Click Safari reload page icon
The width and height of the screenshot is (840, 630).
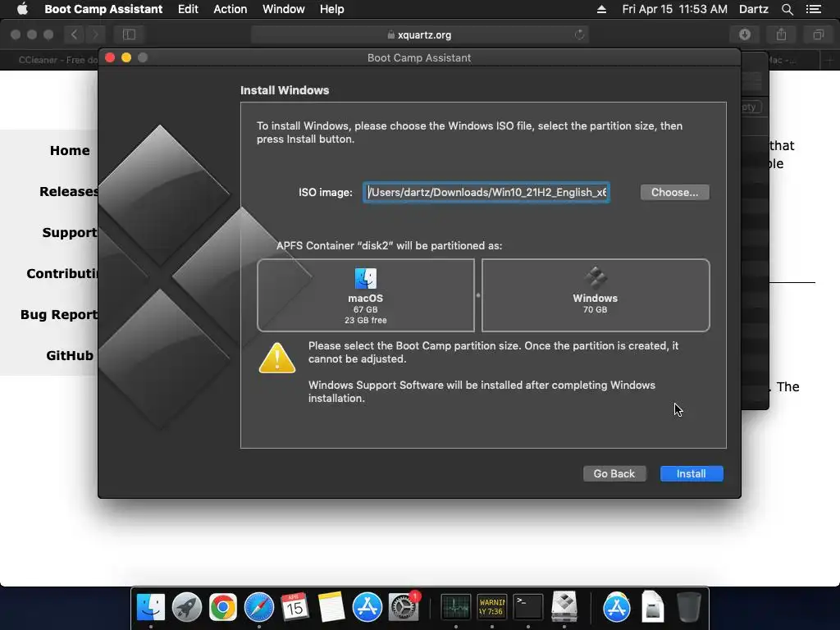click(579, 34)
